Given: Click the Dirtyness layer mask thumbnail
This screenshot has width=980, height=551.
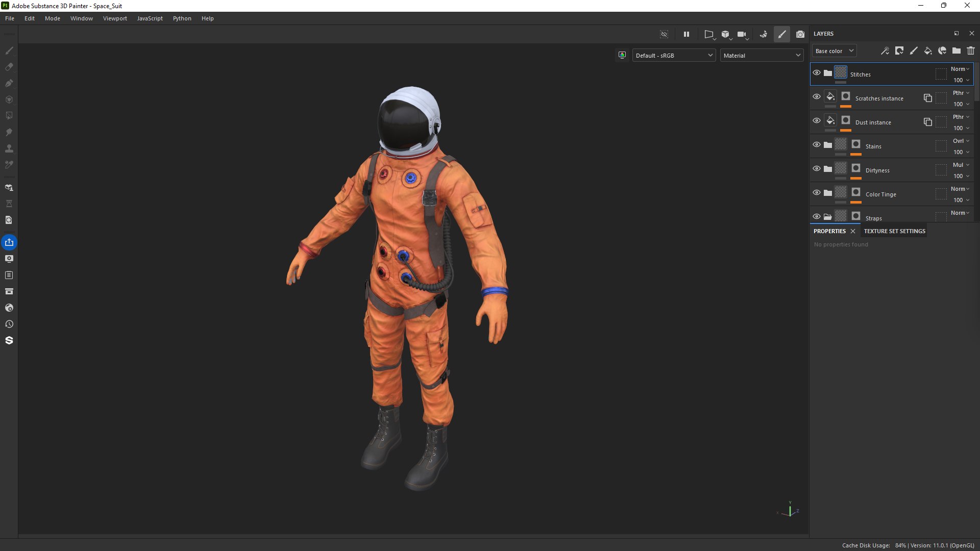Looking at the screenshot, I should tap(856, 168).
